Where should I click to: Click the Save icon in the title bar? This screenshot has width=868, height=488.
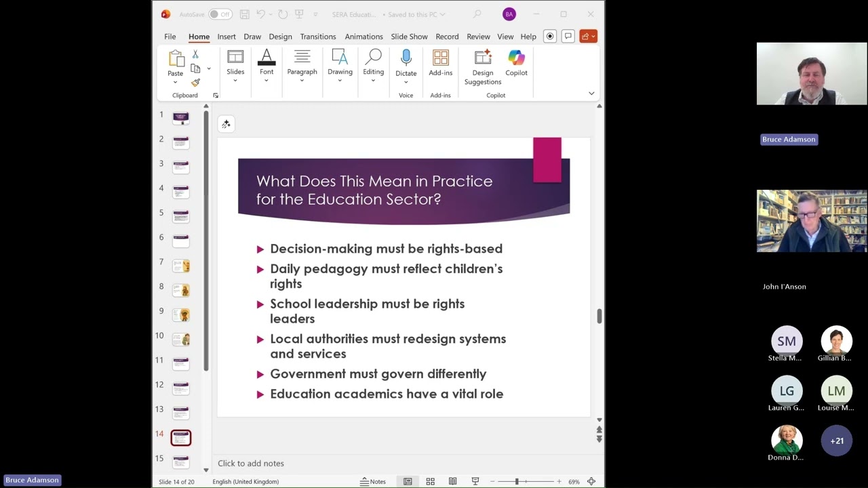click(245, 14)
